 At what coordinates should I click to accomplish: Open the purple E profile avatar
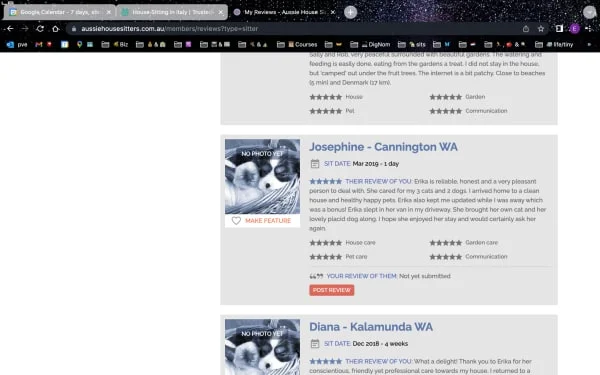click(574, 29)
